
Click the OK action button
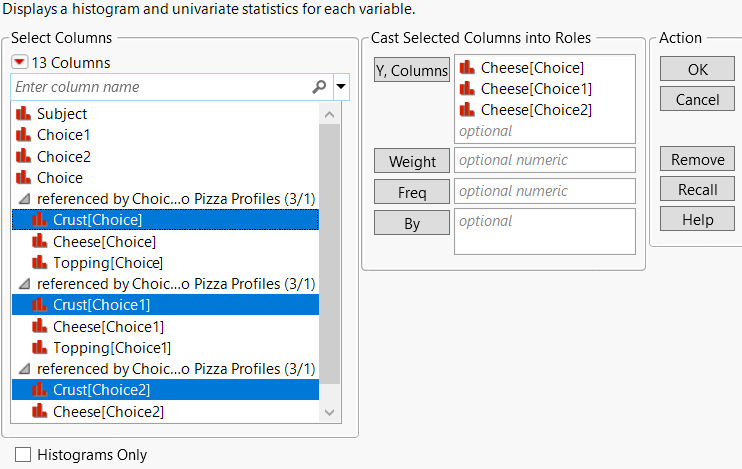[x=697, y=69]
